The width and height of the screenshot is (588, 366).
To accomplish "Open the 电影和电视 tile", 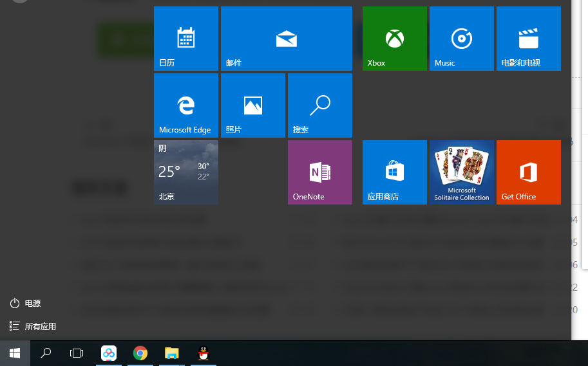I will click(529, 38).
